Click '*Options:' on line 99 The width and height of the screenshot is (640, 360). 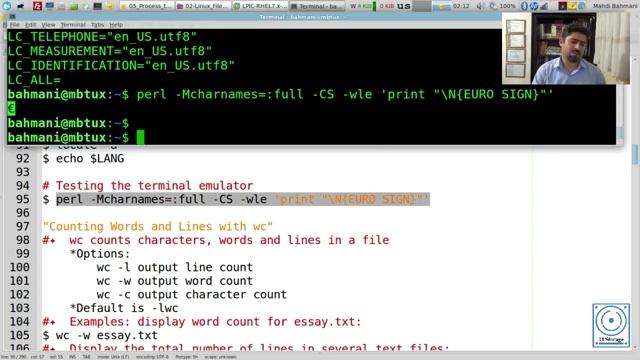pos(100,253)
